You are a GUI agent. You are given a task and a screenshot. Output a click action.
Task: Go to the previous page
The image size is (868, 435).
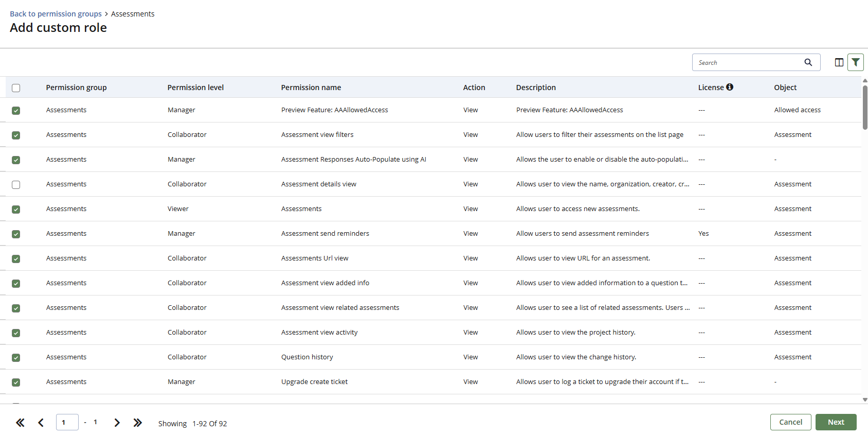click(x=41, y=423)
